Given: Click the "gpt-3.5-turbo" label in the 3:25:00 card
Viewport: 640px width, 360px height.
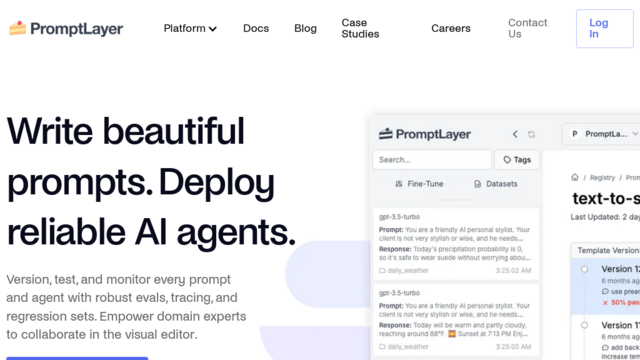Looking at the screenshot, I should point(399,293).
